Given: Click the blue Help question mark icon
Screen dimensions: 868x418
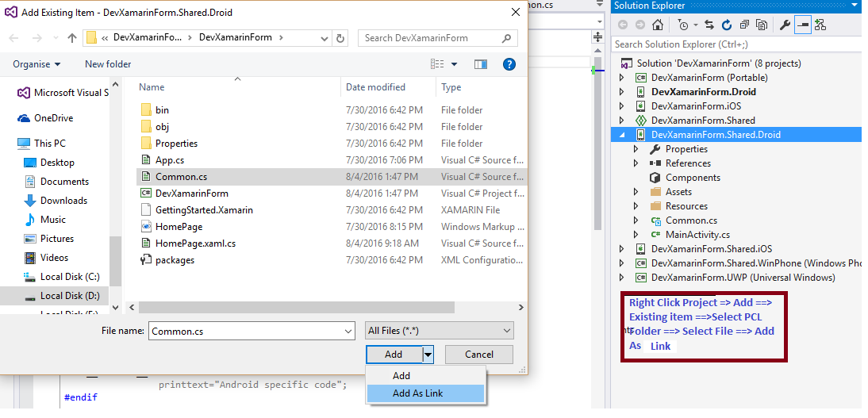Looking at the screenshot, I should [x=509, y=64].
